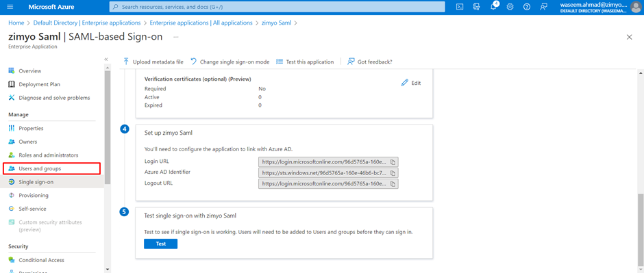Click the help question mark icon
The width and height of the screenshot is (644, 273).
pyautogui.click(x=527, y=7)
